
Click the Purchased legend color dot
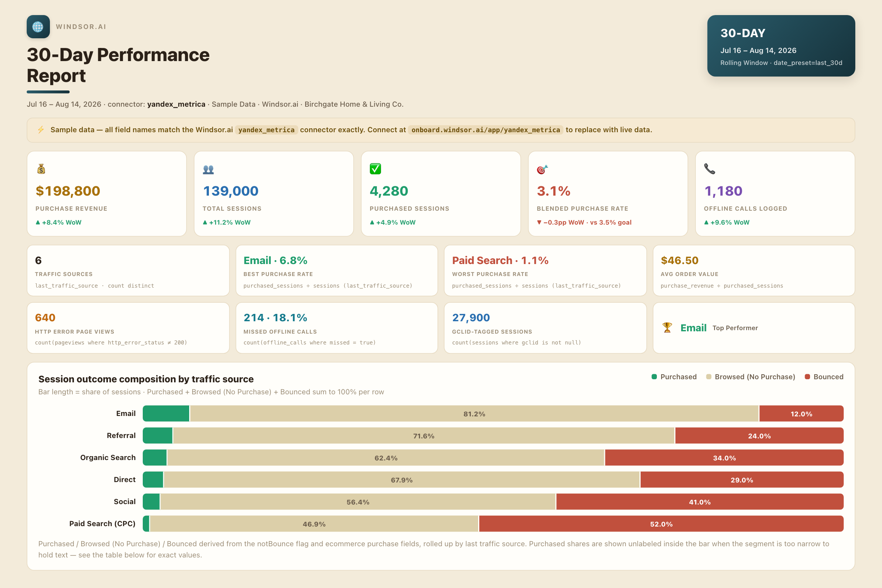coord(654,377)
